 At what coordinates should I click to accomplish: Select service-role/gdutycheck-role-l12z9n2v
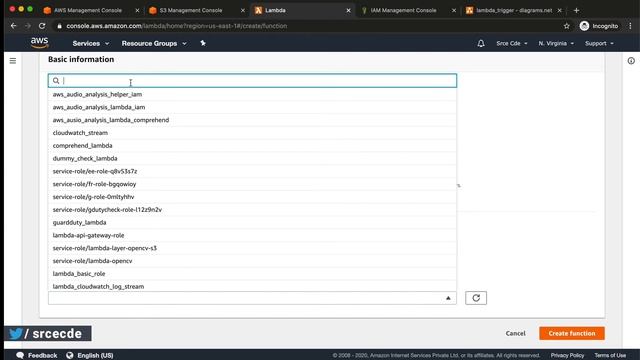coord(252,209)
